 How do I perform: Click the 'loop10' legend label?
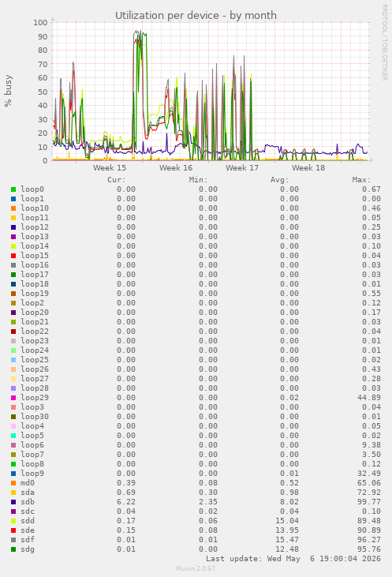tap(35, 208)
